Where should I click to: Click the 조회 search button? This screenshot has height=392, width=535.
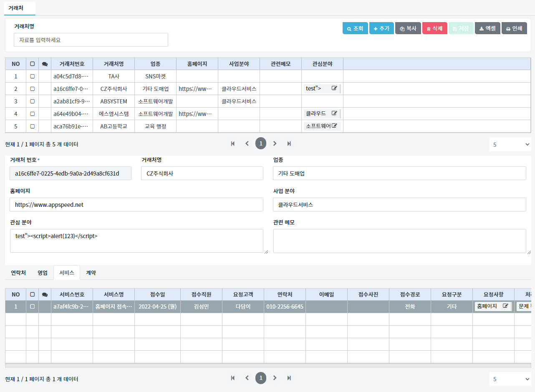coord(355,28)
